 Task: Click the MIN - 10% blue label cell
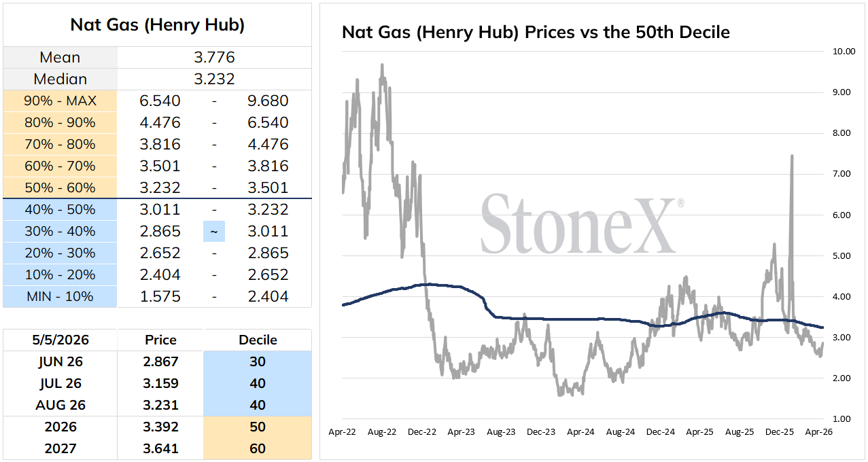pos(60,297)
